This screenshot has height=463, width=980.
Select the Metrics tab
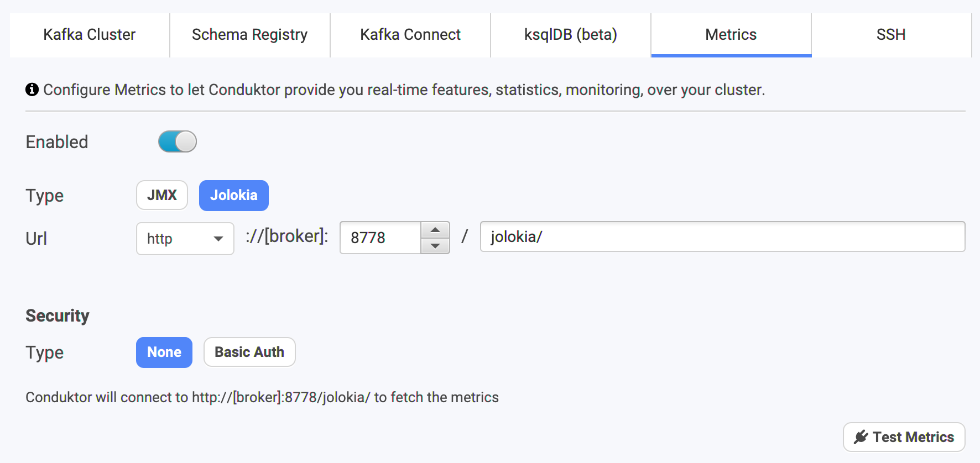pyautogui.click(x=731, y=35)
